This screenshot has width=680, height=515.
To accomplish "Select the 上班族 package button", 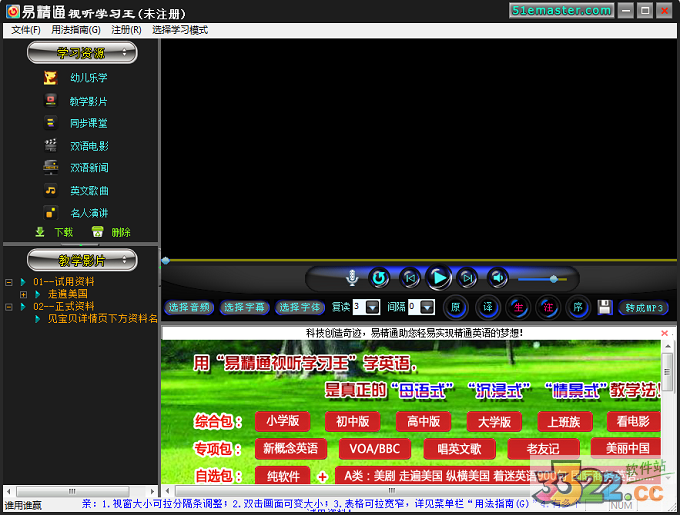I will click(x=565, y=421).
